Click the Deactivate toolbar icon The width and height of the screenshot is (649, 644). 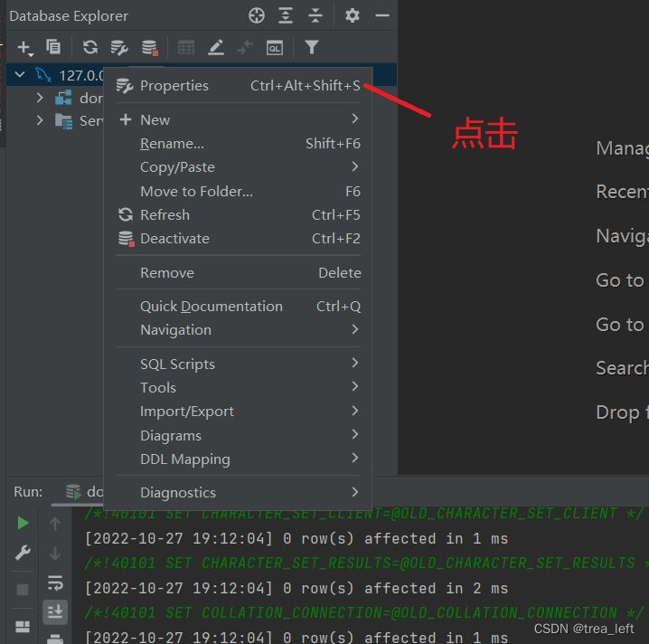[149, 48]
